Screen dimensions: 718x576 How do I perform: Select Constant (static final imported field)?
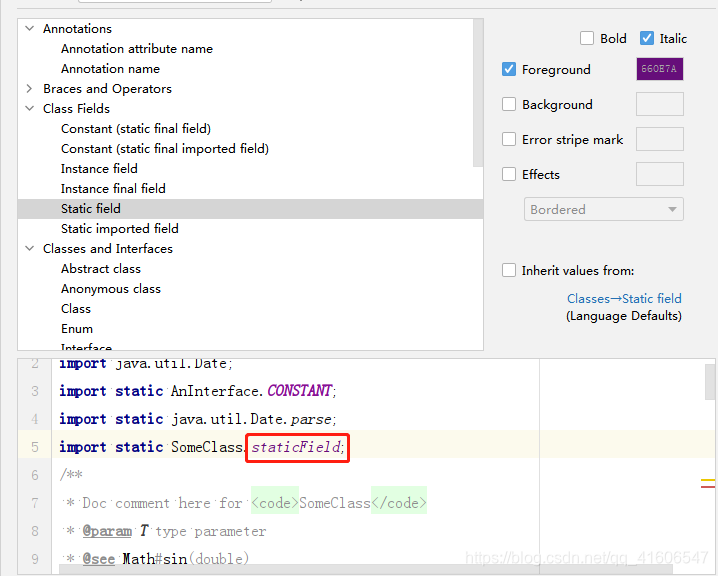click(x=165, y=149)
